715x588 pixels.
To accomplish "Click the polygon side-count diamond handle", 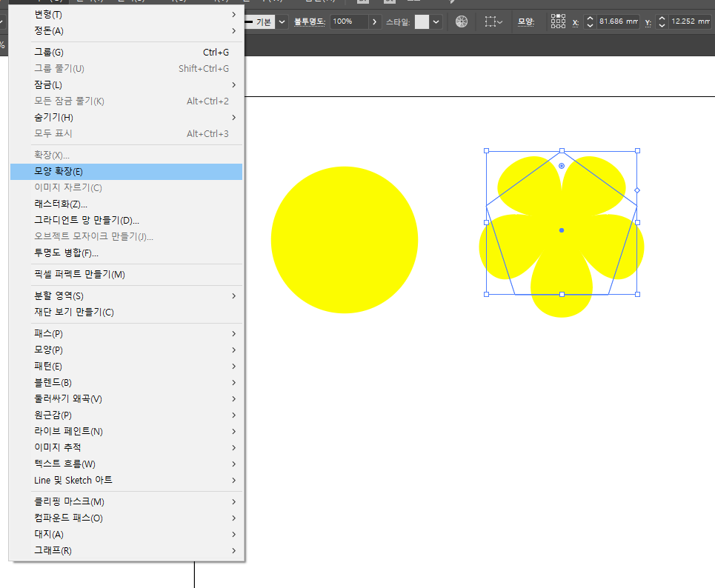I will (637, 190).
